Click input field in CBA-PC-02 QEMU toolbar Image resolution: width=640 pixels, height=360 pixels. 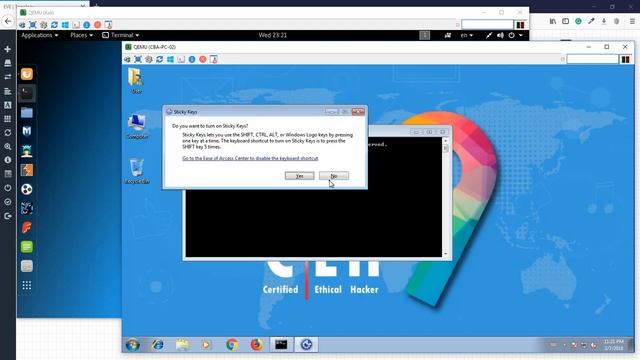[x=592, y=60]
